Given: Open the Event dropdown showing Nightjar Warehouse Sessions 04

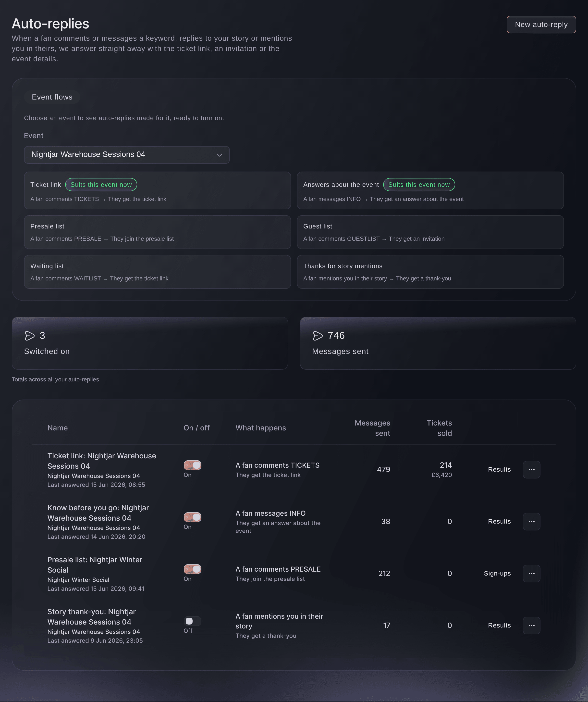Looking at the screenshot, I should [x=127, y=155].
